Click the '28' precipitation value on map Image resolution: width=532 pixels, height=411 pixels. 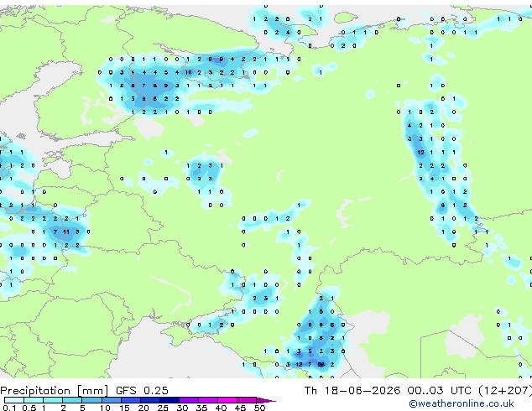pos(321,365)
